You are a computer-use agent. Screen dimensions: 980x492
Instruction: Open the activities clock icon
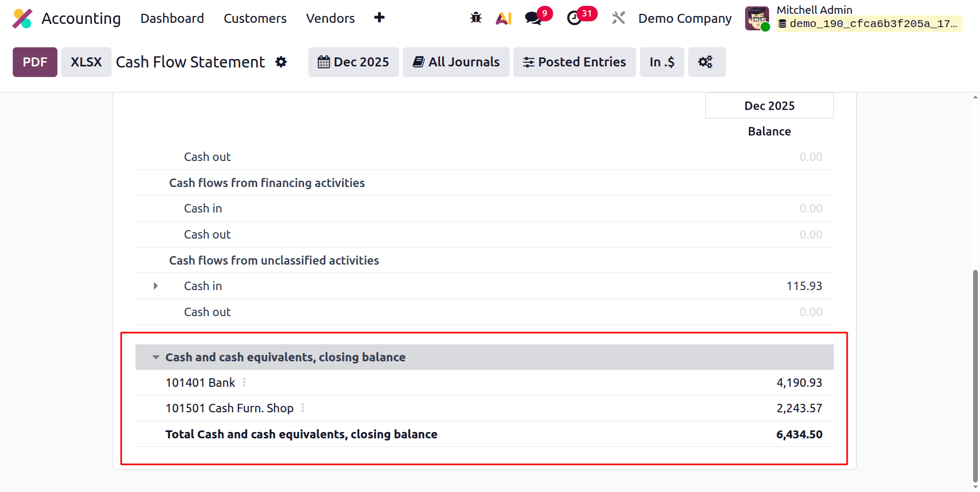[575, 18]
